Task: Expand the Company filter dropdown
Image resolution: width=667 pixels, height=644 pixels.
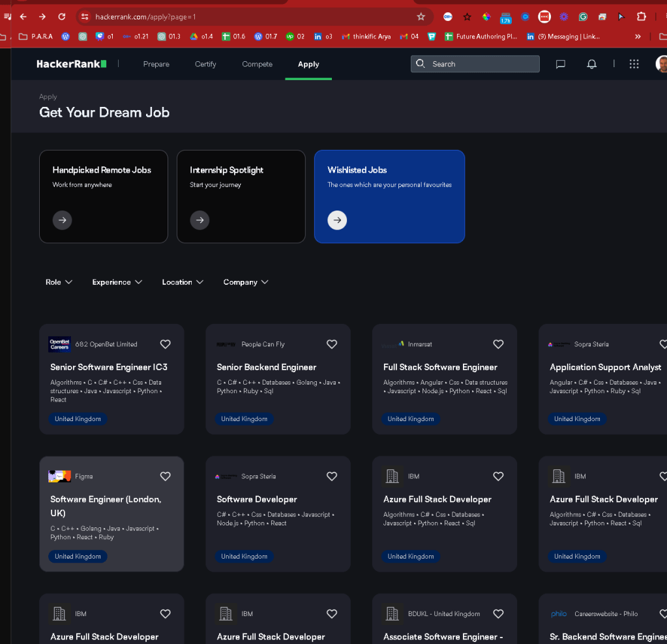Action: click(245, 282)
